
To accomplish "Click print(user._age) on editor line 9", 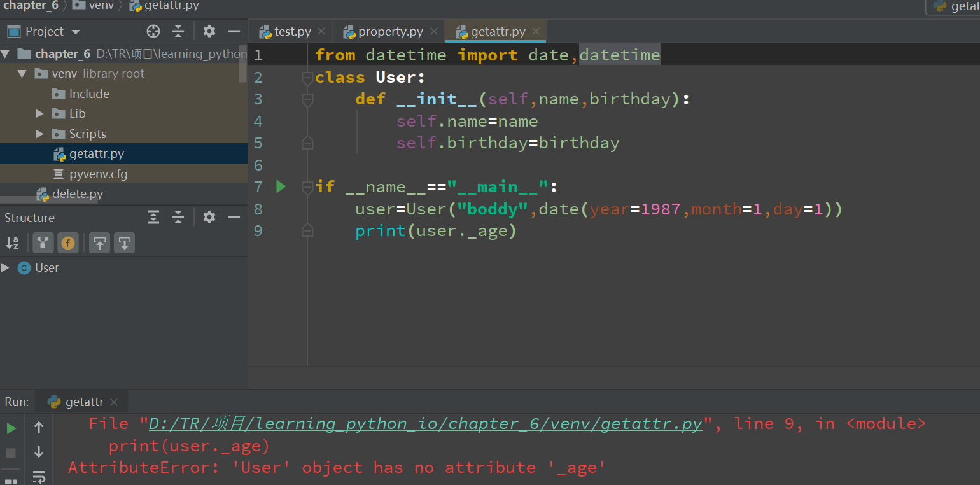I will 436,231.
